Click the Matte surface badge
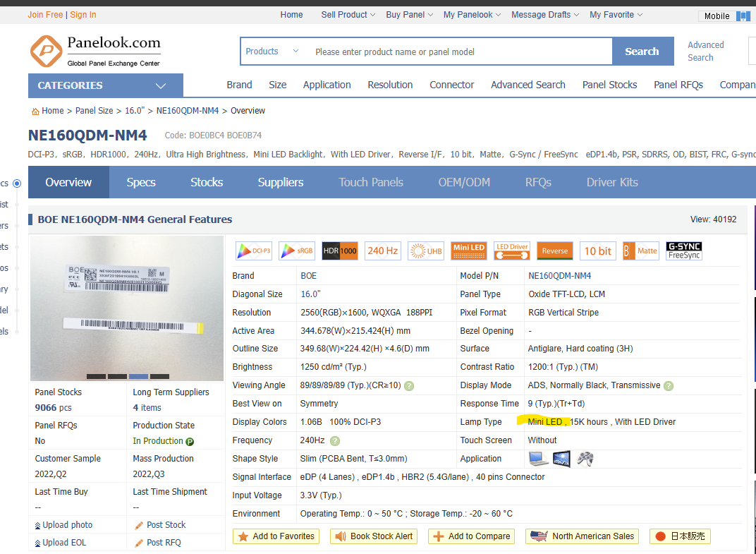756x554 pixels. pos(641,251)
